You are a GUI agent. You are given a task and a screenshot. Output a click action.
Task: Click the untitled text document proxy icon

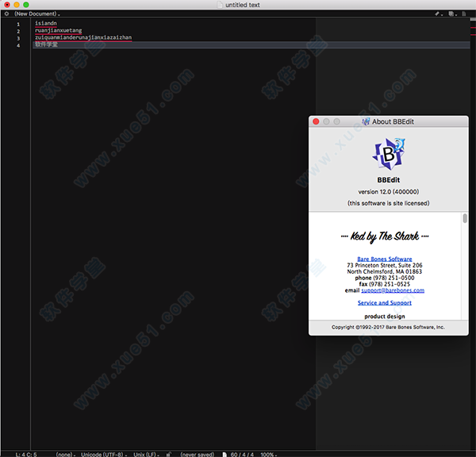220,5
